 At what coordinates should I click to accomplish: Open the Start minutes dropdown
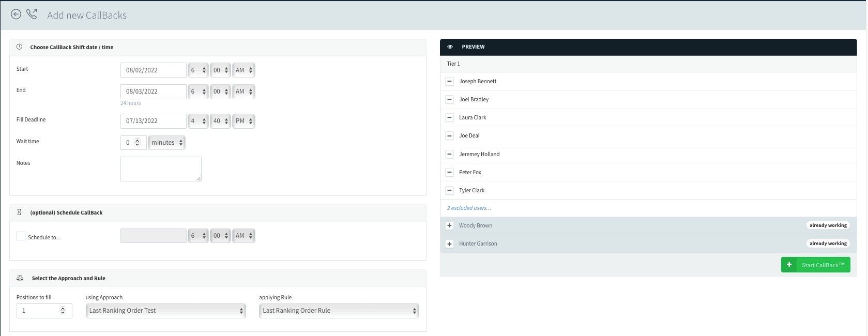coord(220,70)
